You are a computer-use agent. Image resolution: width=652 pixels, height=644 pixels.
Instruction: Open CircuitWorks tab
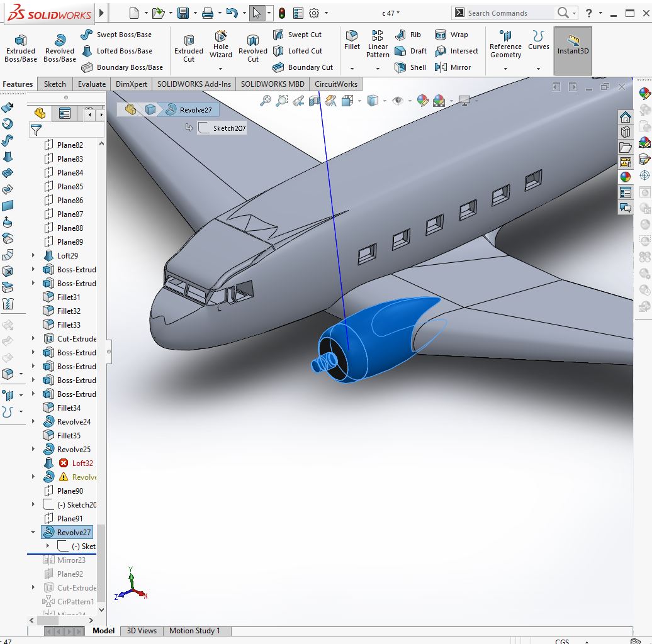click(x=336, y=84)
